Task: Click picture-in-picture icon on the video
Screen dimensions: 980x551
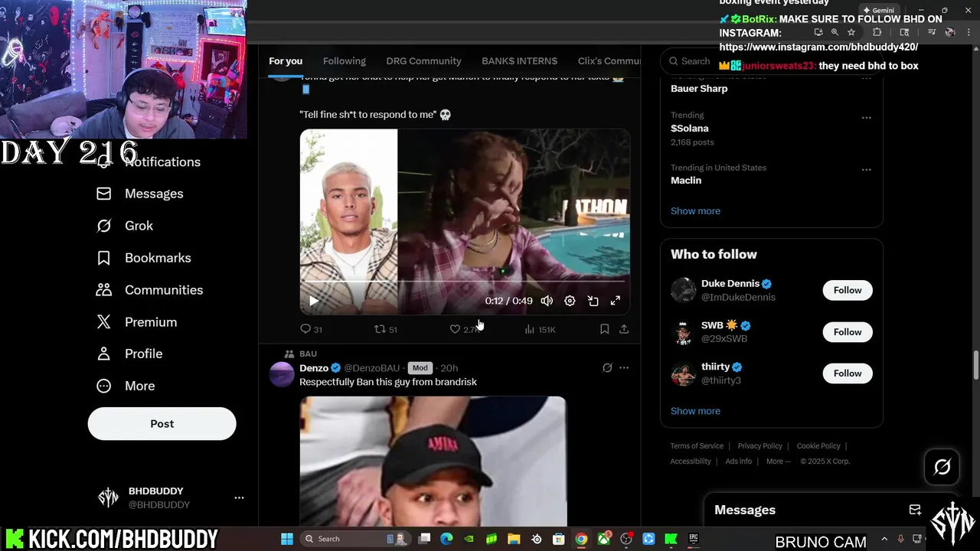Action: pyautogui.click(x=593, y=301)
